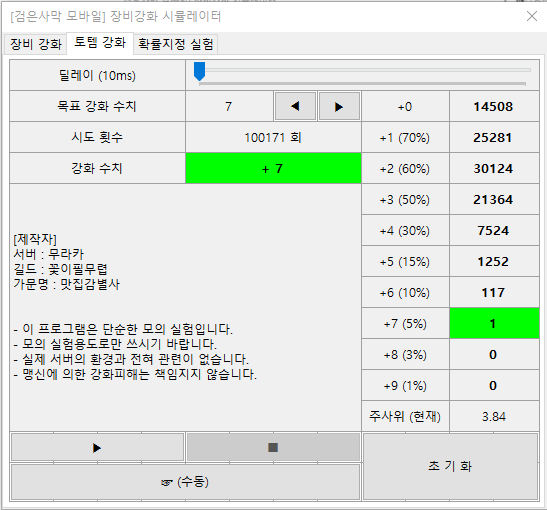Viewport: 547px width, 510px height.
Task: Select the +3 (50%) count 21364
Action: 494,199
